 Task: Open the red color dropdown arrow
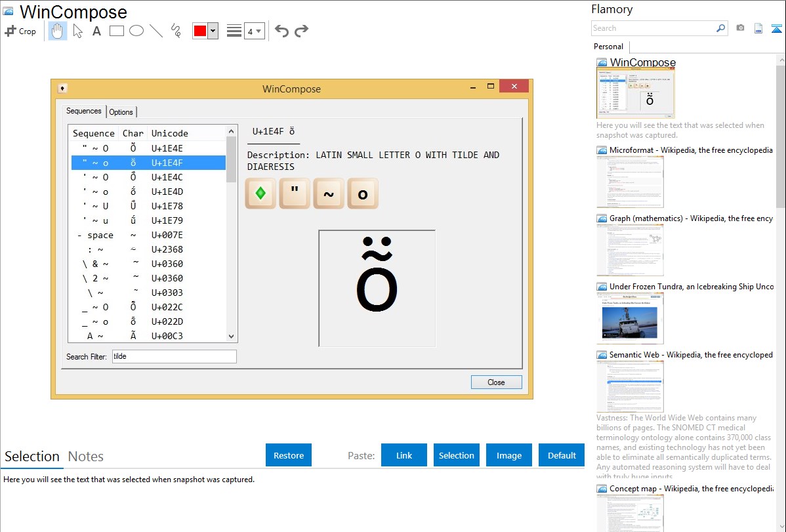pos(213,31)
